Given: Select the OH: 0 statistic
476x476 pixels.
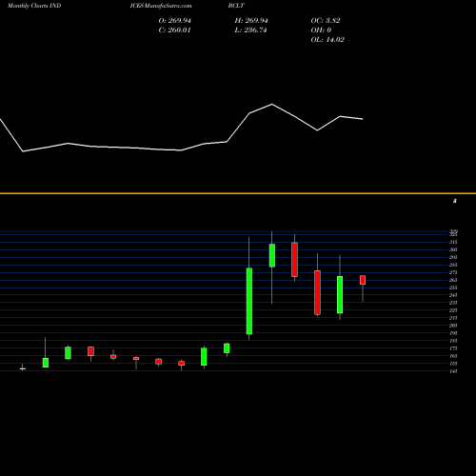Looking at the screenshot, I should [321, 30].
